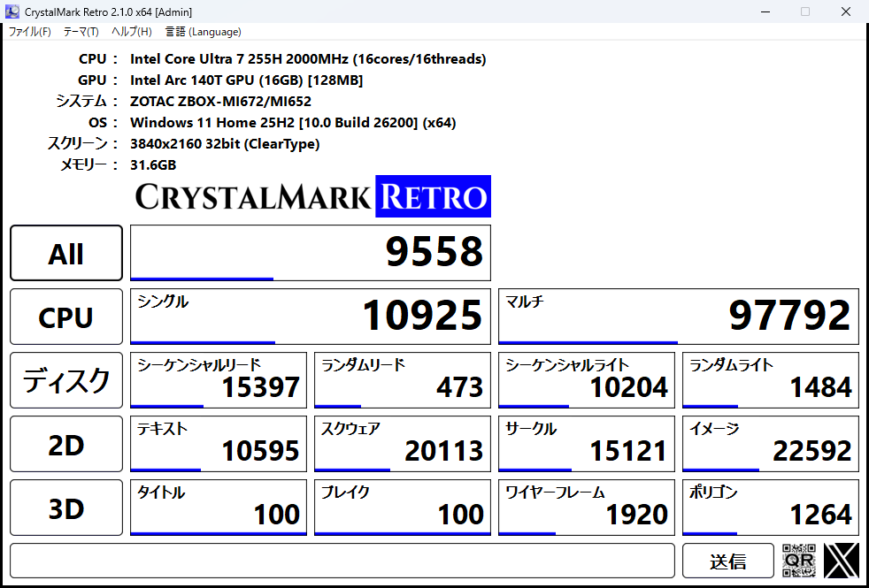Select the マルチ CPU score 97792
869x588 pixels.
679,317
